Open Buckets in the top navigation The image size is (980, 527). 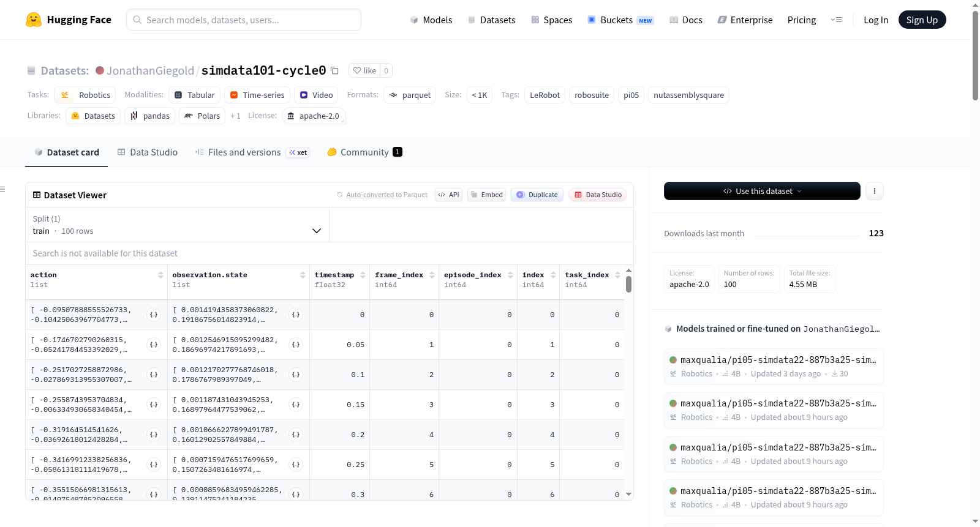coord(620,20)
